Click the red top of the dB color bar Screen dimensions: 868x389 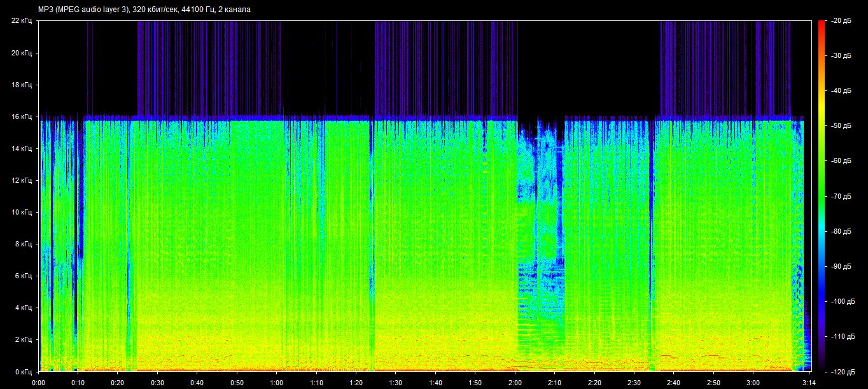[822, 25]
